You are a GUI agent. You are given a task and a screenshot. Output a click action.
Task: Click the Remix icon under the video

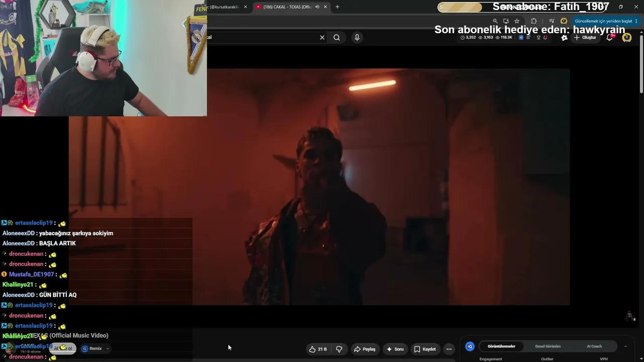pyautogui.click(x=85, y=348)
